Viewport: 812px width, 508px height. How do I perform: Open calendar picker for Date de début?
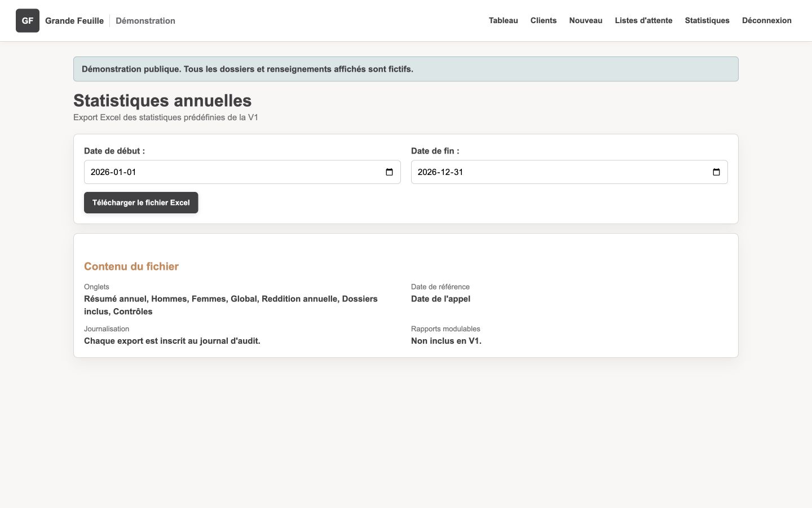coord(389,172)
